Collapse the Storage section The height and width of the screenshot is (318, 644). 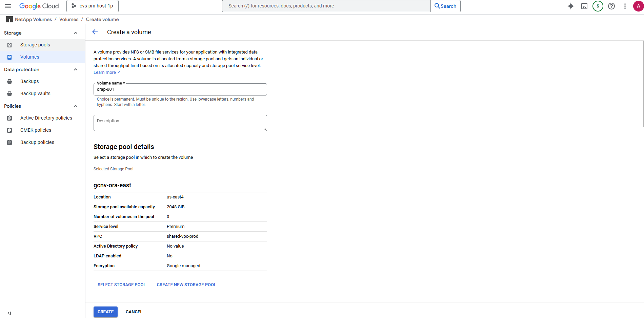[76, 33]
